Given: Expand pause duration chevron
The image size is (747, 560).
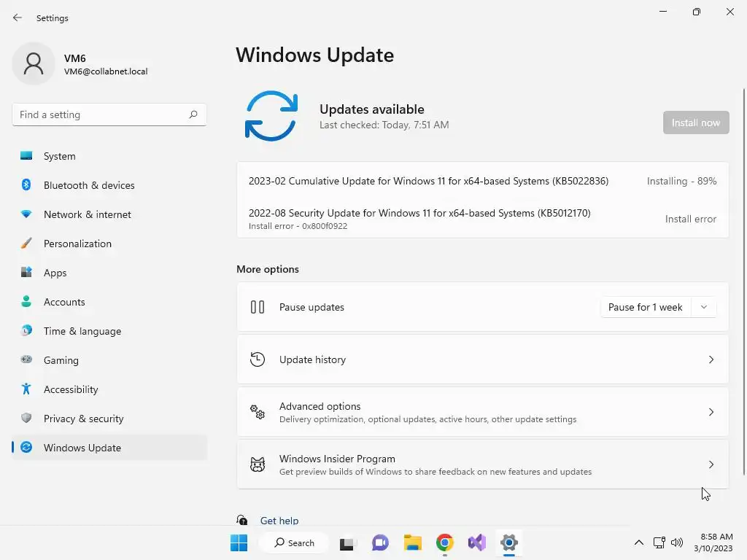Looking at the screenshot, I should [704, 307].
